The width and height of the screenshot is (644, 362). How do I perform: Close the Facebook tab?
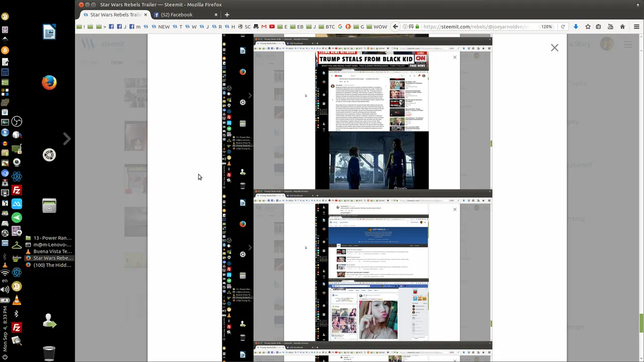[216, 15]
